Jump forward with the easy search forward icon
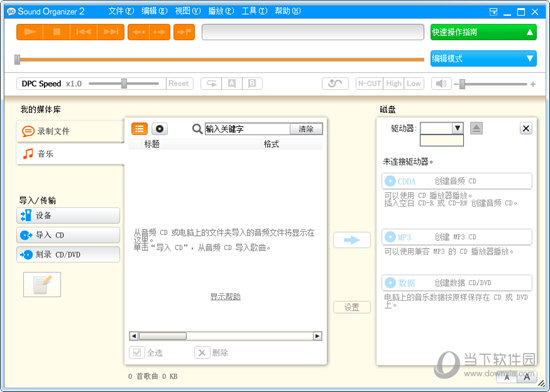Viewport: 550px width, 392px height. pyautogui.click(x=160, y=32)
